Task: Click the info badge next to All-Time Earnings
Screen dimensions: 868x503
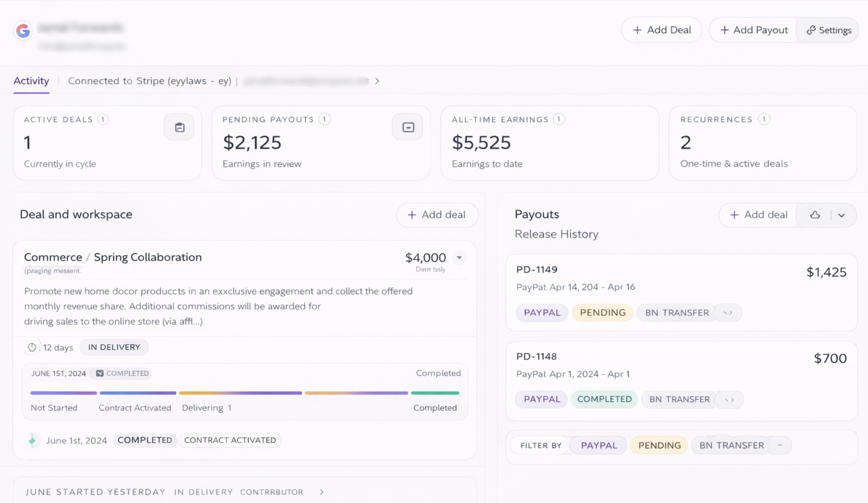Action: click(558, 119)
